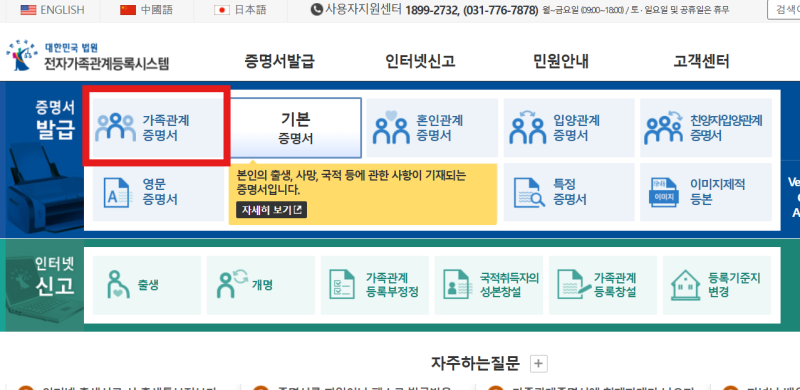Screen dimensions: 800x390
Task: Open 특정 증명서 issuance
Action: click(569, 192)
